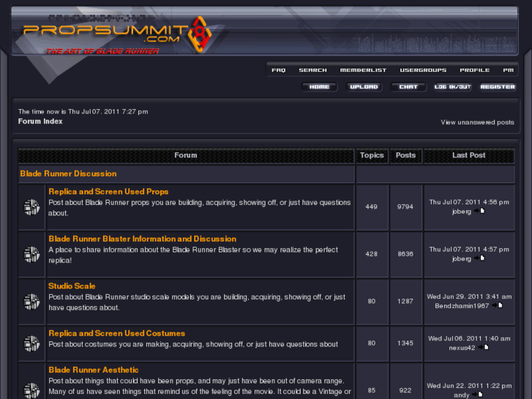Open the FAQ menu item
The image size is (532, 399).
click(x=279, y=70)
